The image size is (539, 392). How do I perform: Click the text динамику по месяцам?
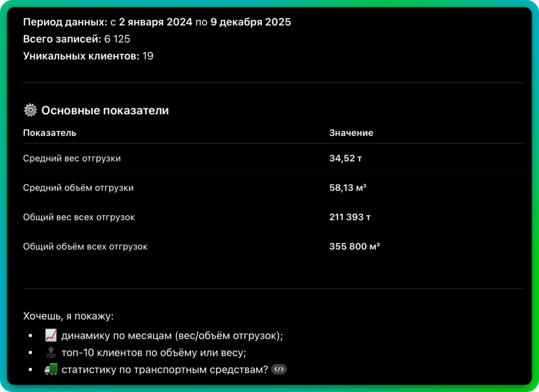[x=115, y=336]
